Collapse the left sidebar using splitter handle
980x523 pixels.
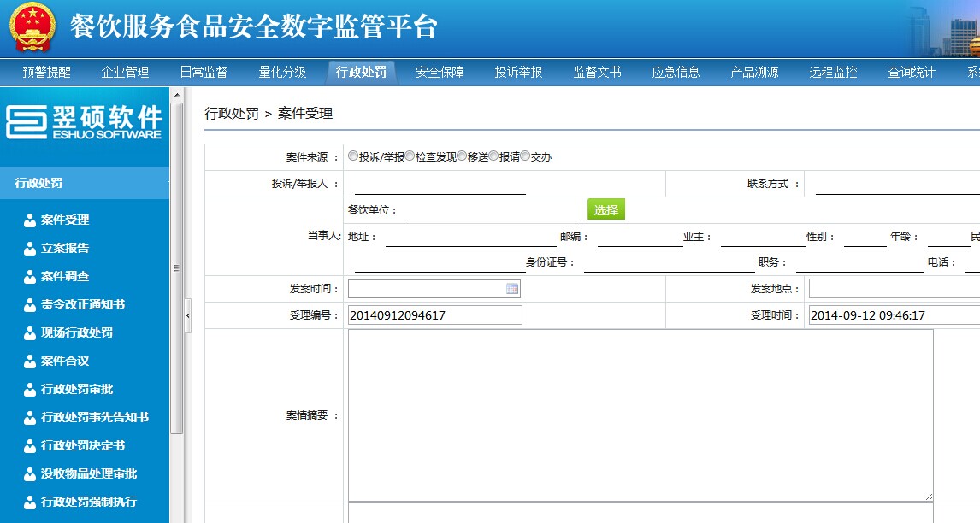click(188, 315)
